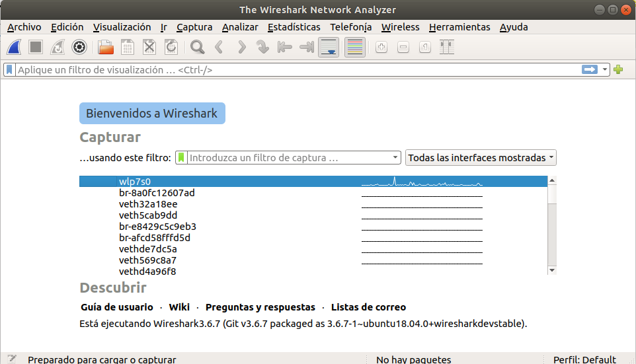Go forward to next packet arrow
This screenshot has height=364, width=636.
(242, 47)
